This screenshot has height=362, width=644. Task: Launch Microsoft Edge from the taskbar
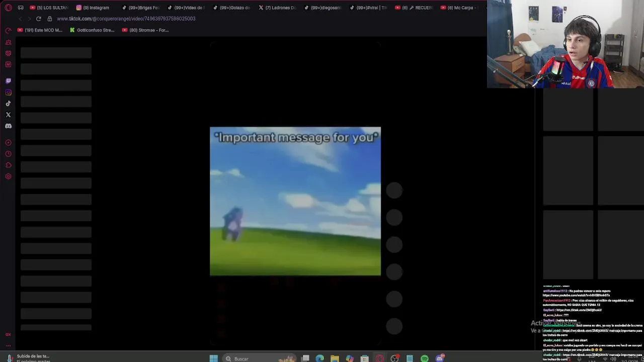point(320,358)
